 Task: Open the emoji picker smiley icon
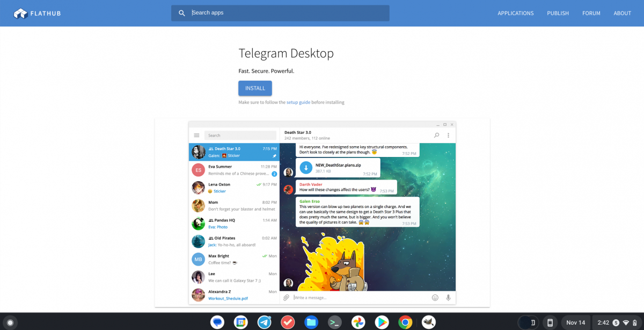(435, 297)
